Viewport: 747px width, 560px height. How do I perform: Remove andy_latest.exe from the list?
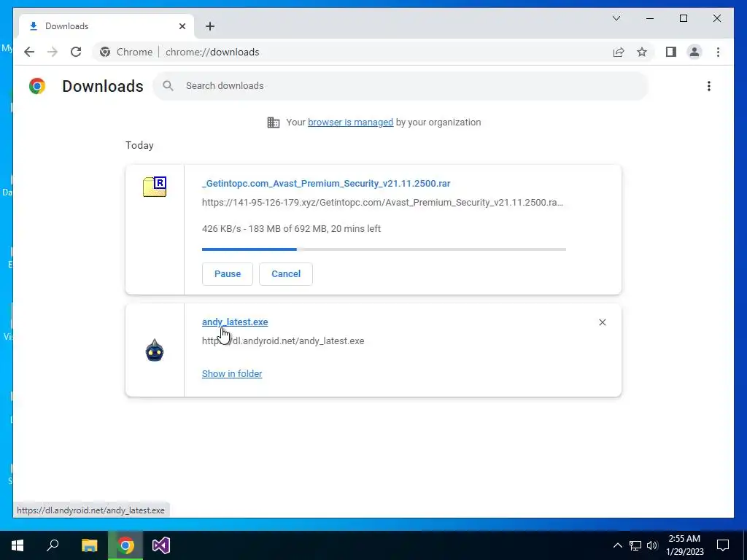tap(602, 322)
